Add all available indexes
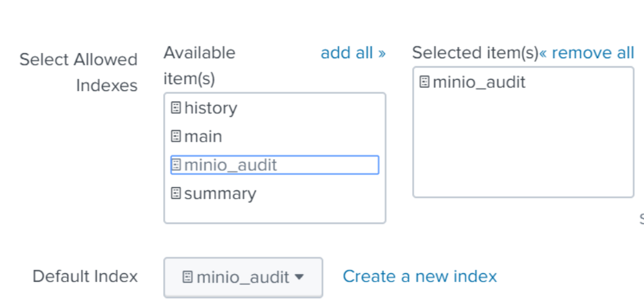The image size is (644, 305). [353, 53]
